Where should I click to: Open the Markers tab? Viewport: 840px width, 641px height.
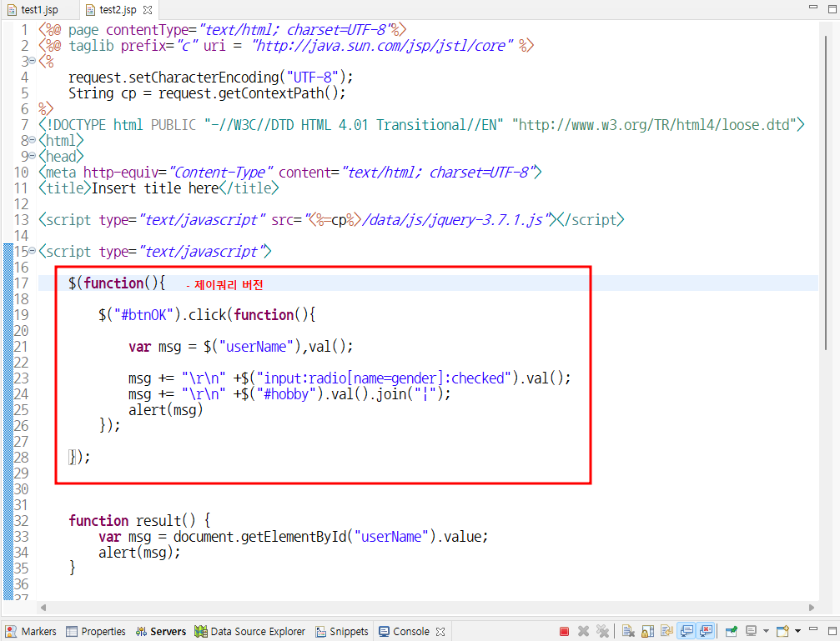click(31, 631)
